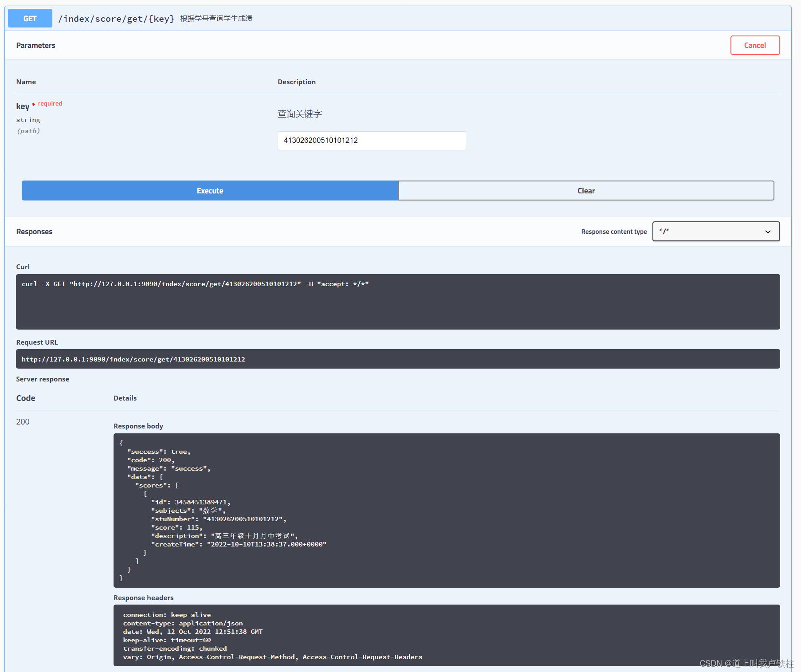This screenshot has height=672, width=801.
Task: Click the transfer-encoding: chunked header
Action: click(175, 648)
